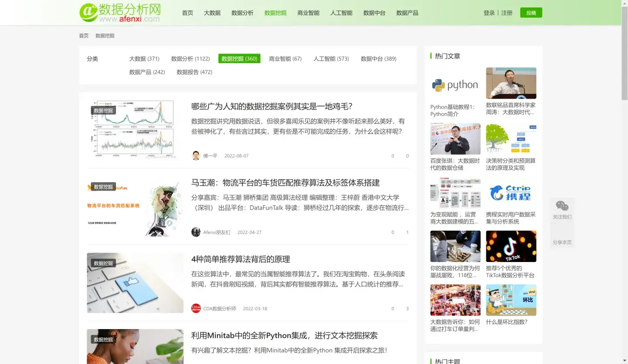Open hot article 推荐5个优秀的TikTok数据分析平台
The height and width of the screenshot is (364, 628).
tap(511, 272)
